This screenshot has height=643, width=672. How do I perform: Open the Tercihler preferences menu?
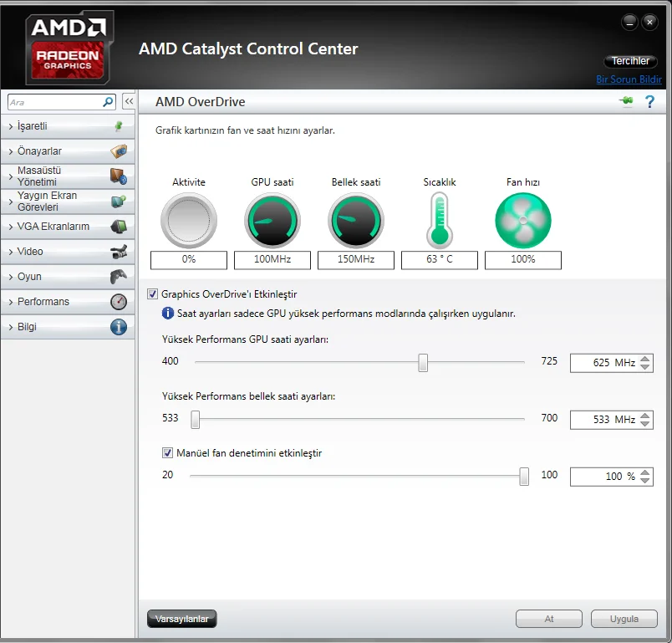coord(630,61)
